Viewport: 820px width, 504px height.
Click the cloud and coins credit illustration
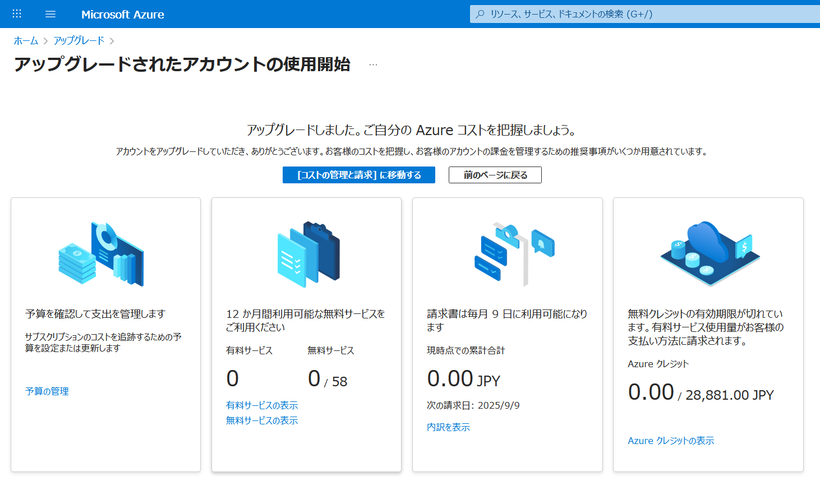(x=710, y=253)
